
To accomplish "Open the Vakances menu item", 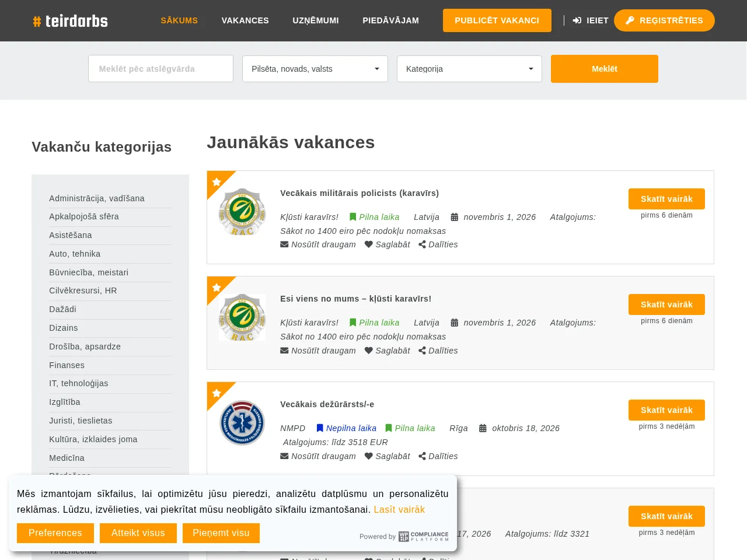I will coord(245,20).
